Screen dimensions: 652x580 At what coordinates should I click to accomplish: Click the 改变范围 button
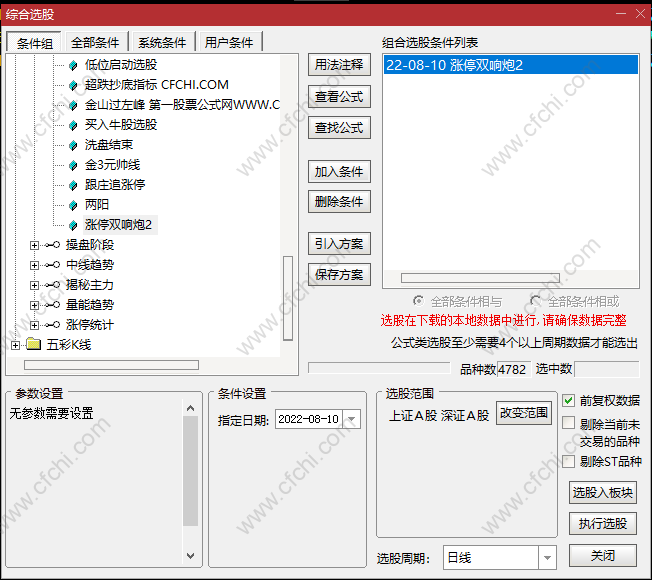tap(524, 413)
